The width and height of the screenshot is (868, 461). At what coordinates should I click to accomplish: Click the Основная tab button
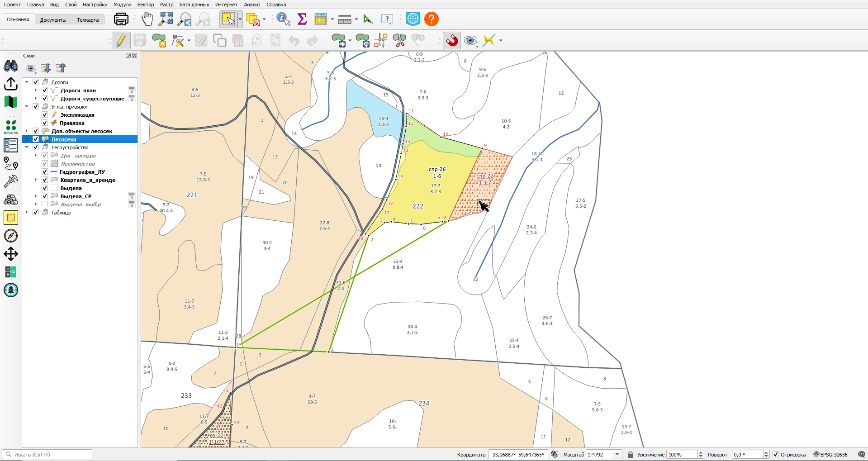[18, 19]
